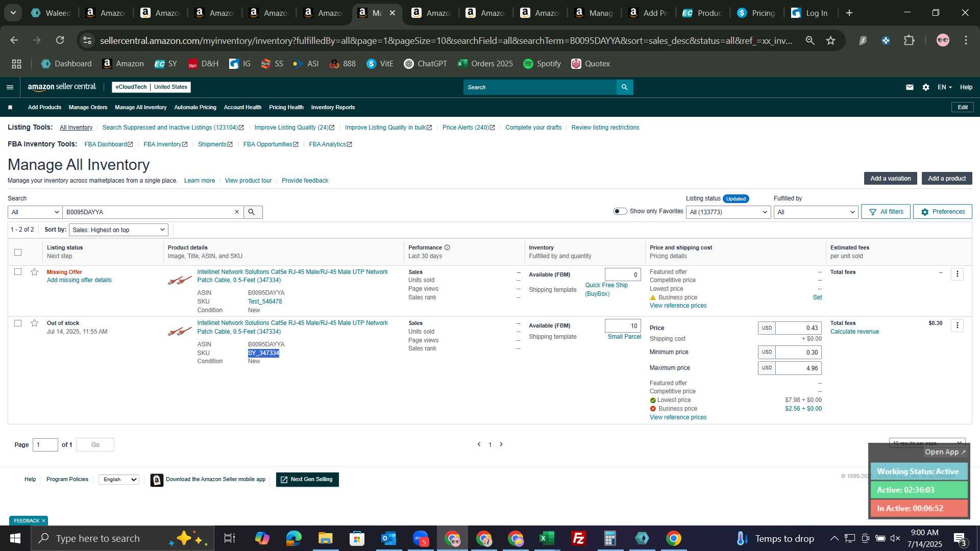Open the Seller Central hamburger menu

(x=10, y=87)
